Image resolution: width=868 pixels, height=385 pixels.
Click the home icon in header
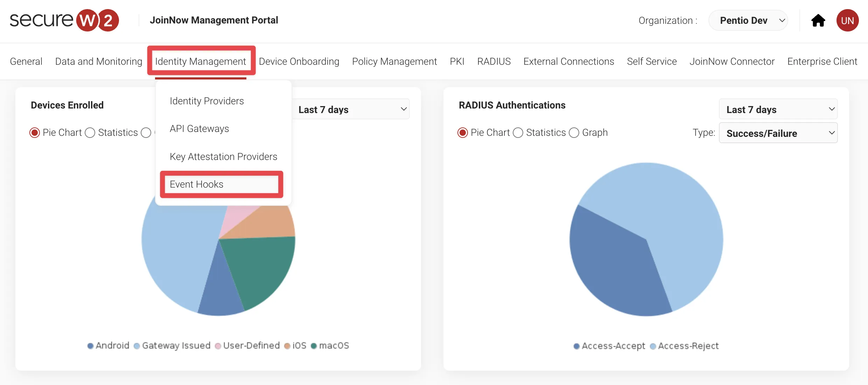(x=818, y=21)
